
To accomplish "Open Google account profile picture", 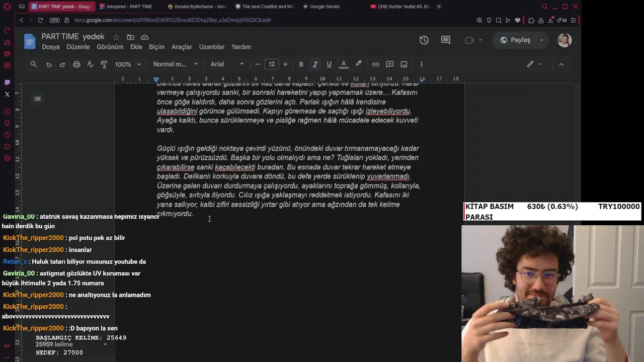I will [565, 40].
